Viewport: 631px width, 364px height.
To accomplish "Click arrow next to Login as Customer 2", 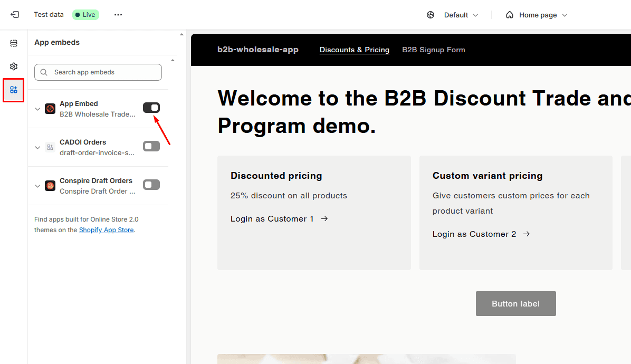I will 527,234.
